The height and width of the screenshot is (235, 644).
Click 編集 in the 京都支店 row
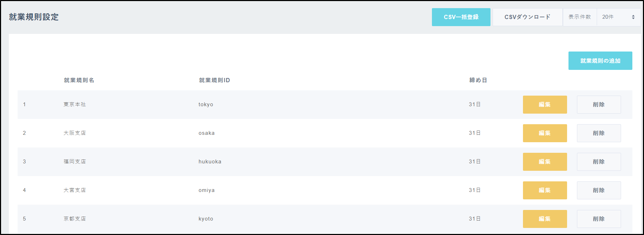click(x=544, y=219)
